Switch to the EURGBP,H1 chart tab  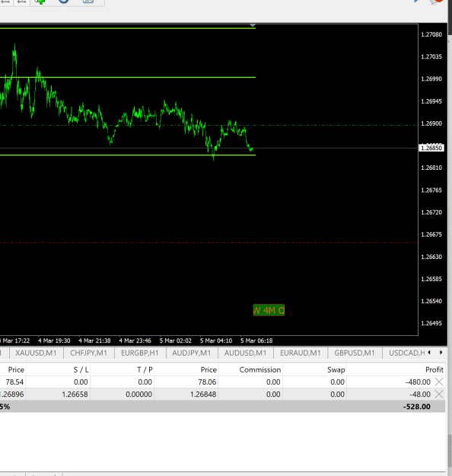click(x=140, y=353)
